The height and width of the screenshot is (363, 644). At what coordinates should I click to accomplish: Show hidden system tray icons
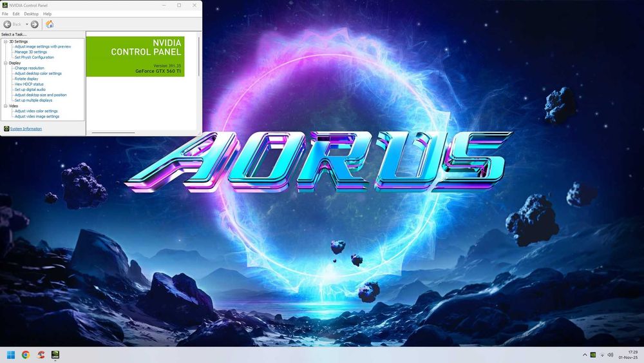(x=585, y=355)
